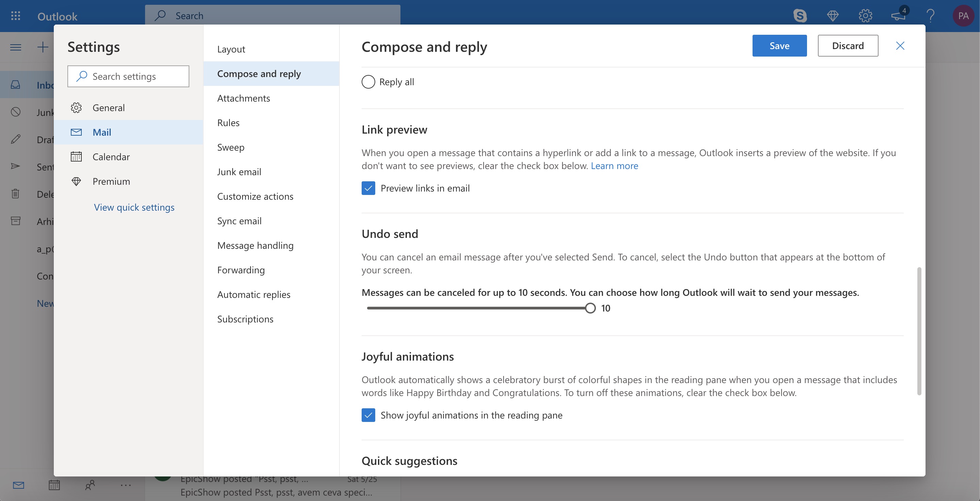980x501 pixels.
Task: Close the Settings dialog
Action: pos(900,46)
